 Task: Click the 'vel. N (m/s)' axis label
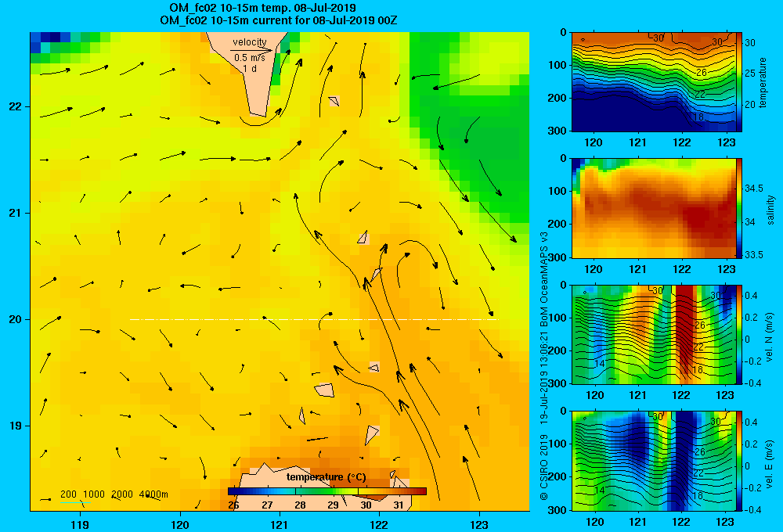(770, 337)
